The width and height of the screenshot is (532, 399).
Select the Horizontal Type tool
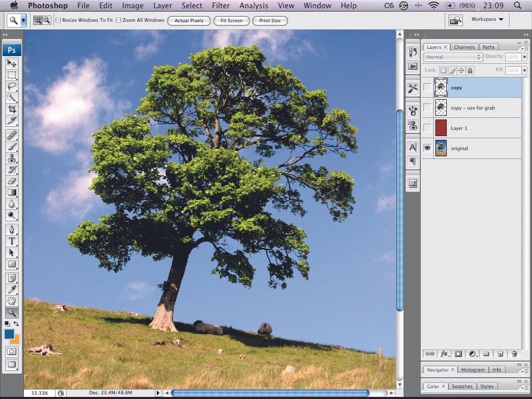click(12, 241)
